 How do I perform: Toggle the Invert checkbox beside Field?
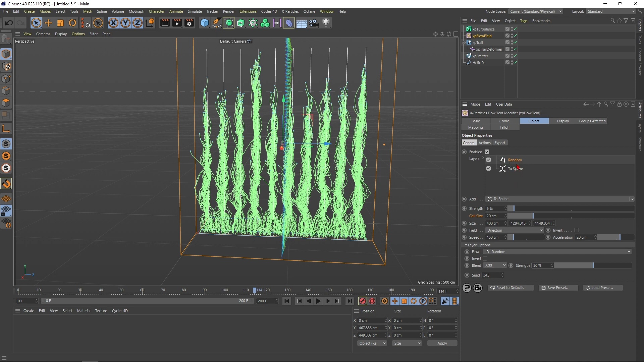577,230
